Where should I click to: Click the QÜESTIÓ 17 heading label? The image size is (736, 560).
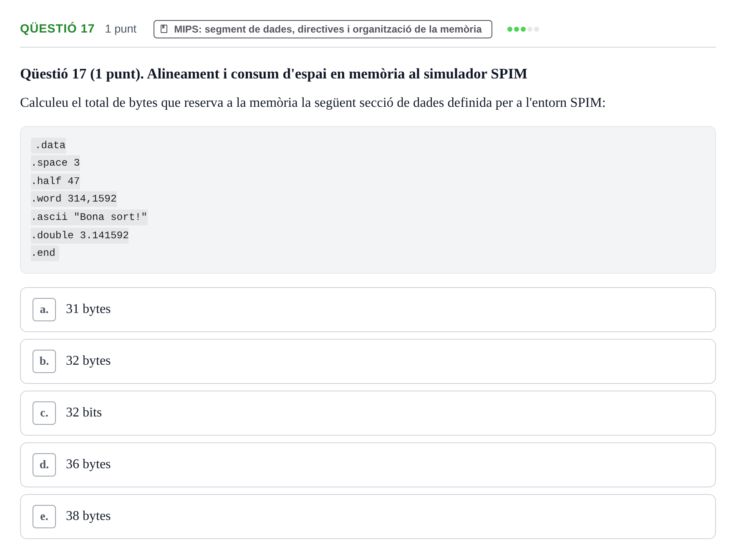[58, 29]
